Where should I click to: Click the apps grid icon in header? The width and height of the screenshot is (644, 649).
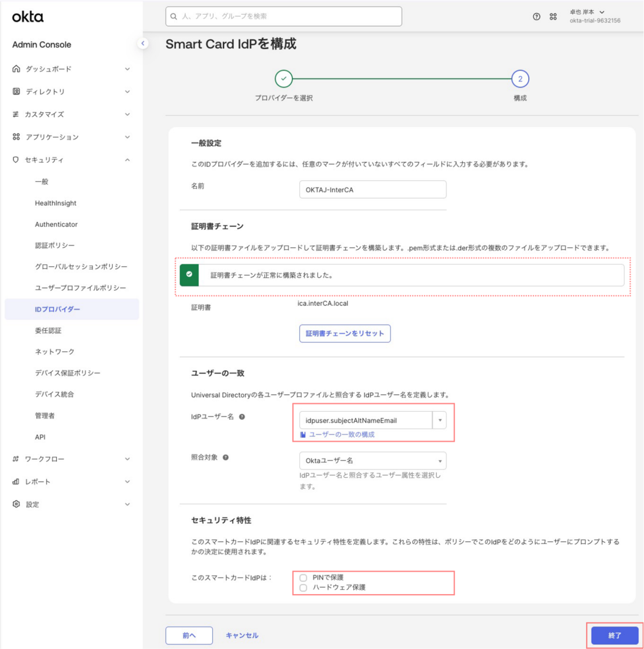553,17
